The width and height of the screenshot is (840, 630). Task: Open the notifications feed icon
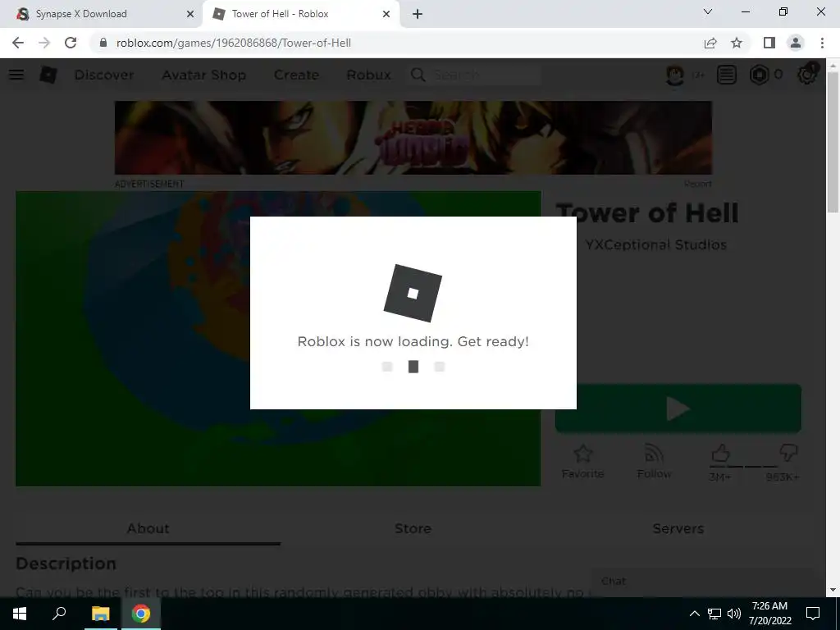727,75
